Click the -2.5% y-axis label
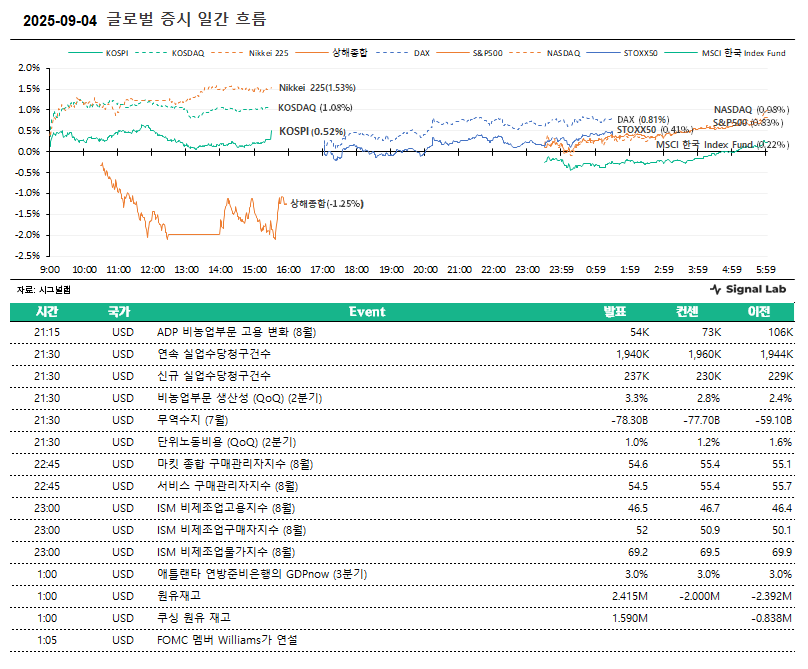The image size is (808, 669). 29,256
